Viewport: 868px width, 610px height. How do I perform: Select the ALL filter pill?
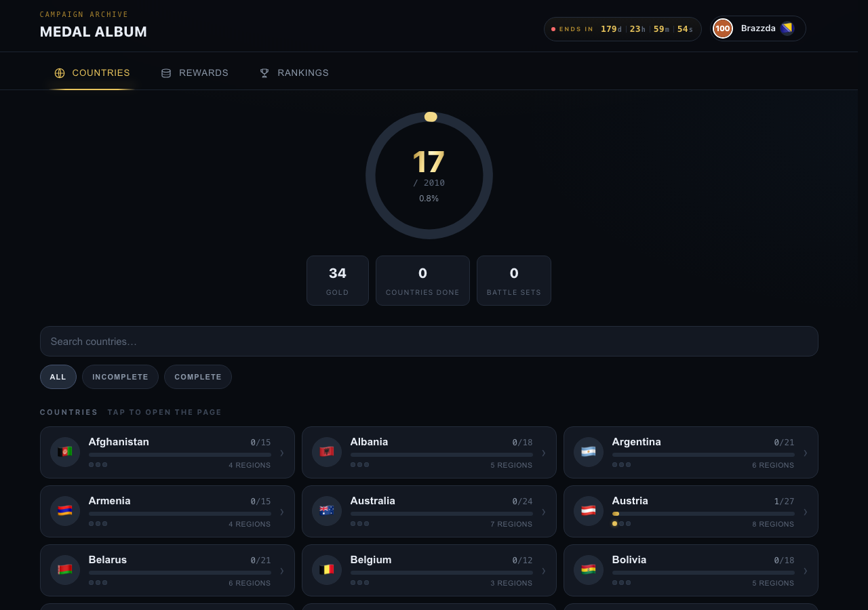click(58, 377)
